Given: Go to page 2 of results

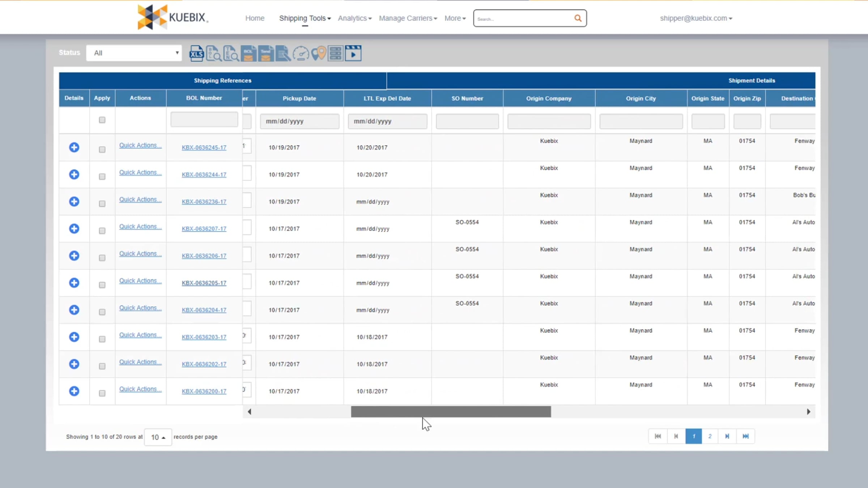Looking at the screenshot, I should point(710,436).
